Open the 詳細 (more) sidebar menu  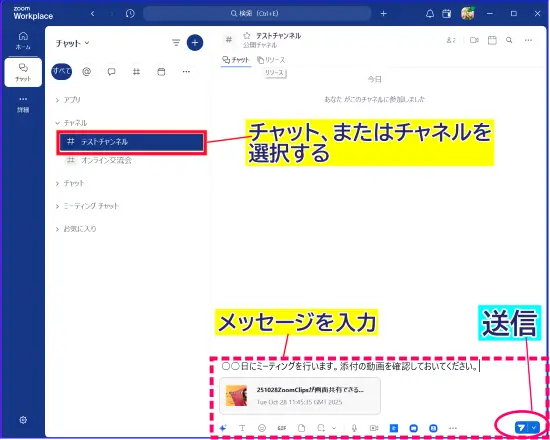[23, 105]
